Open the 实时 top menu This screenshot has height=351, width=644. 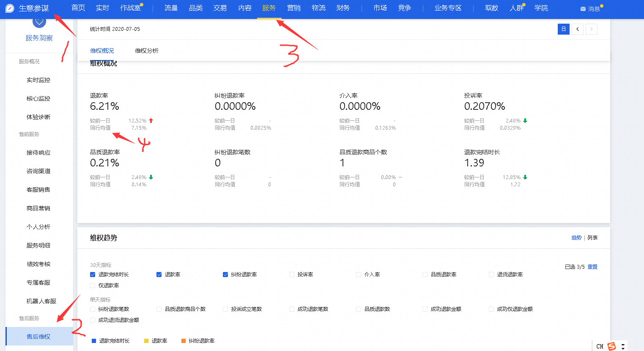(x=102, y=8)
